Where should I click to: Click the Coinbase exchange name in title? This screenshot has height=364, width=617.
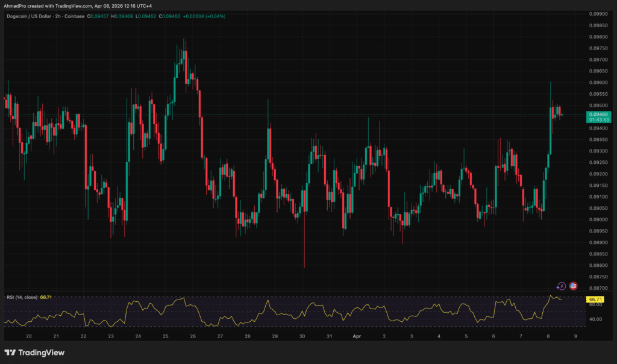point(75,16)
